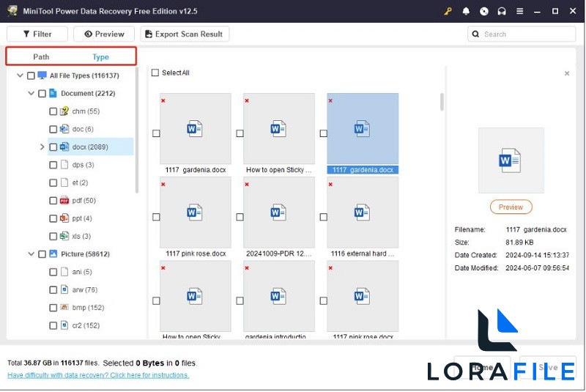Open the hamburger menu icon
586x392 pixels.
tap(519, 11)
